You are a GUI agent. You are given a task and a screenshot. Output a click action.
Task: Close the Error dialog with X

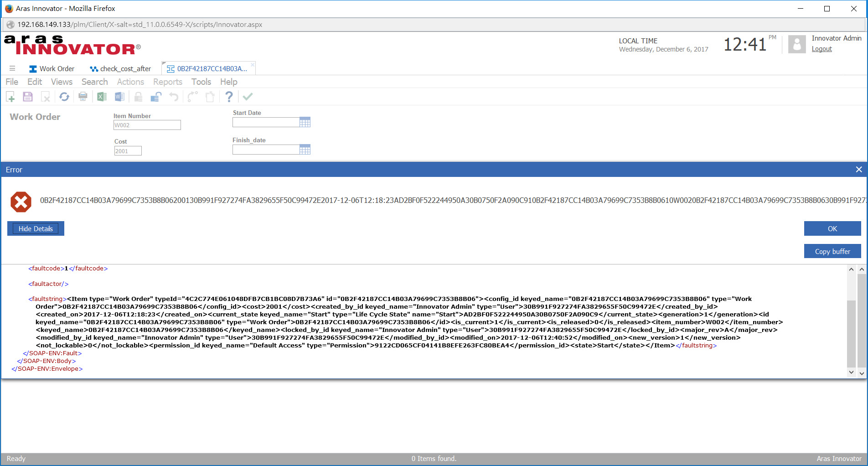point(859,170)
